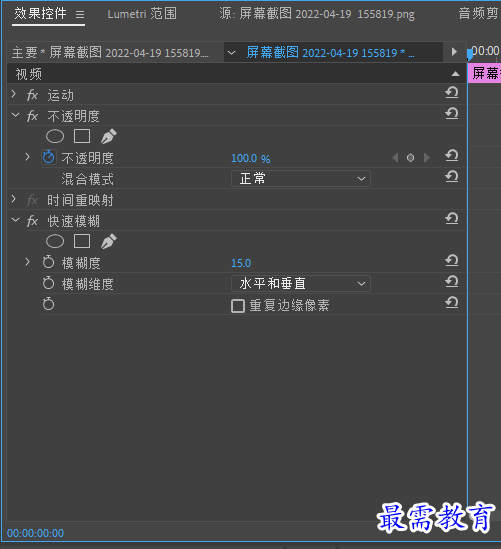The image size is (501, 549).
Task: Open the 混合模式 dropdown showing 正常
Action: tap(301, 179)
